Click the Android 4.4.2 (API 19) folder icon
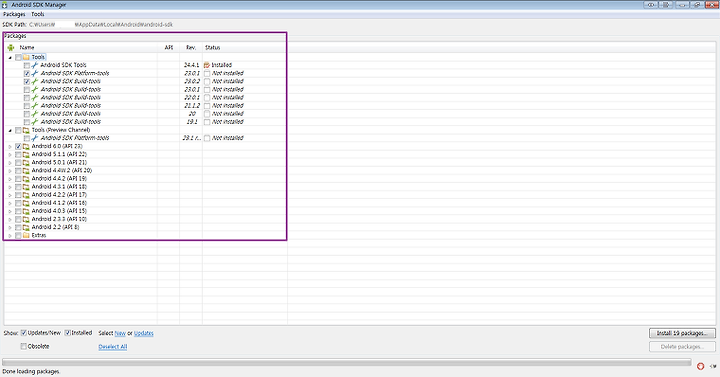The image size is (720, 377). click(x=26, y=179)
